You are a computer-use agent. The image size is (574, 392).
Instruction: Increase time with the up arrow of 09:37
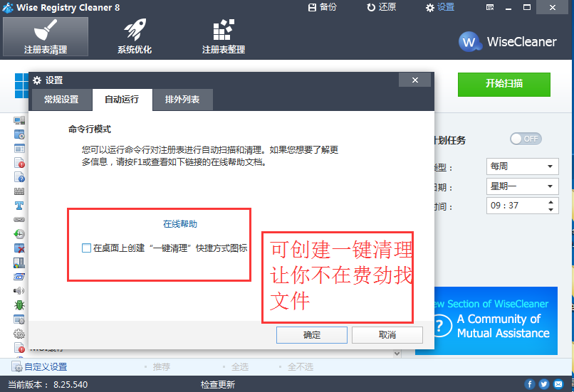pos(550,202)
